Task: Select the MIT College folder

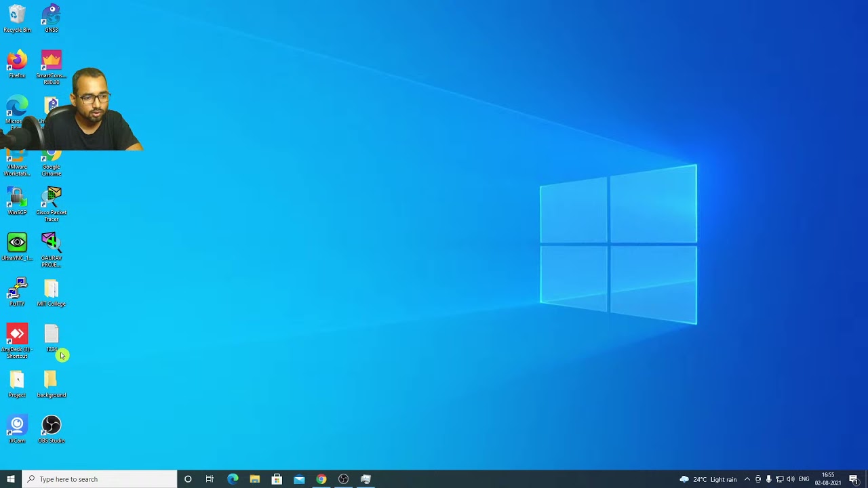Action: tap(51, 292)
